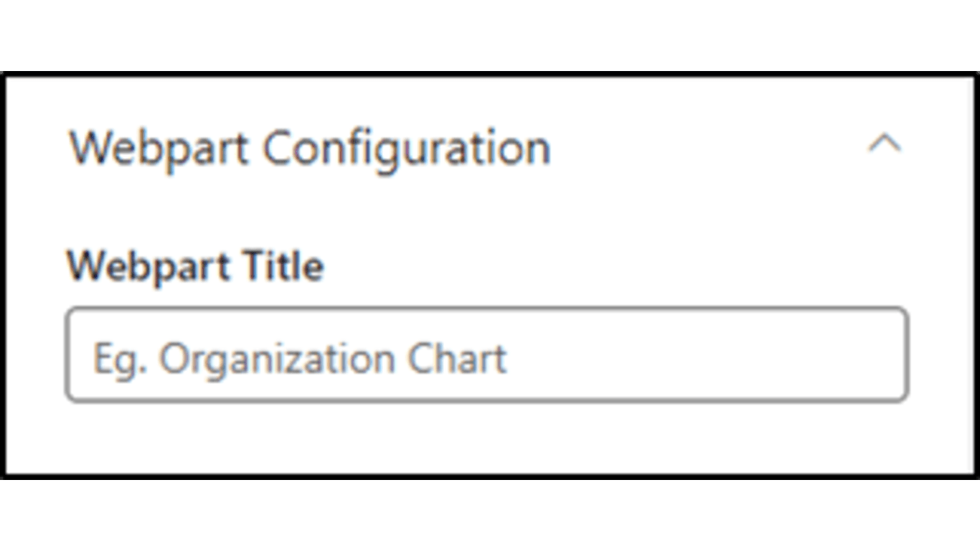This screenshot has height=551, width=980.
Task: Click the upward chevron icon
Action: point(885,145)
